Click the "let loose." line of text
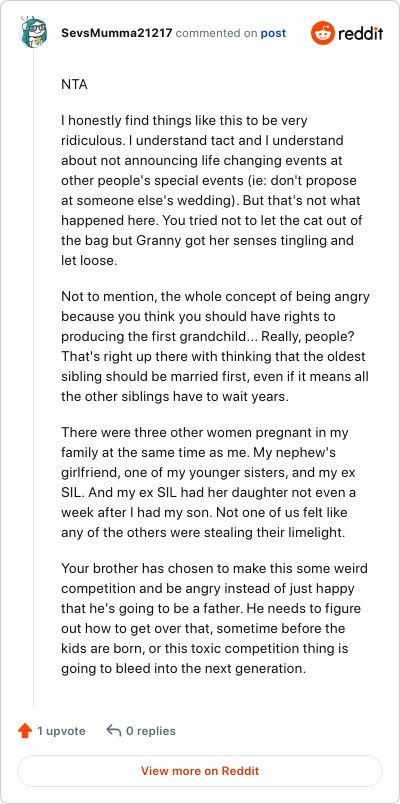 (89, 260)
